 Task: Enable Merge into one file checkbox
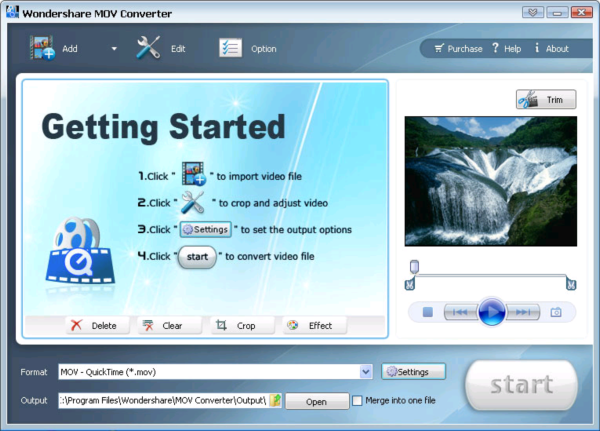(x=357, y=401)
